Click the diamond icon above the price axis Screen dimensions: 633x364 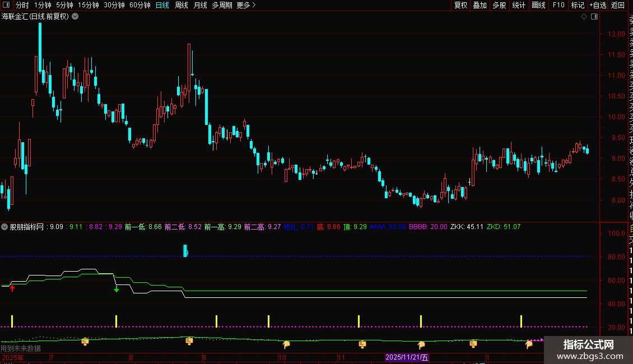[584, 17]
